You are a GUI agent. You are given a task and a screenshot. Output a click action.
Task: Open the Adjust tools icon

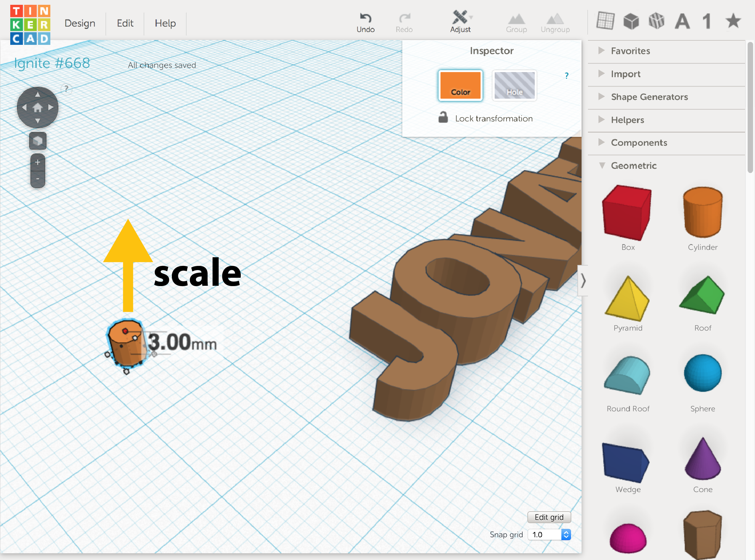(460, 18)
